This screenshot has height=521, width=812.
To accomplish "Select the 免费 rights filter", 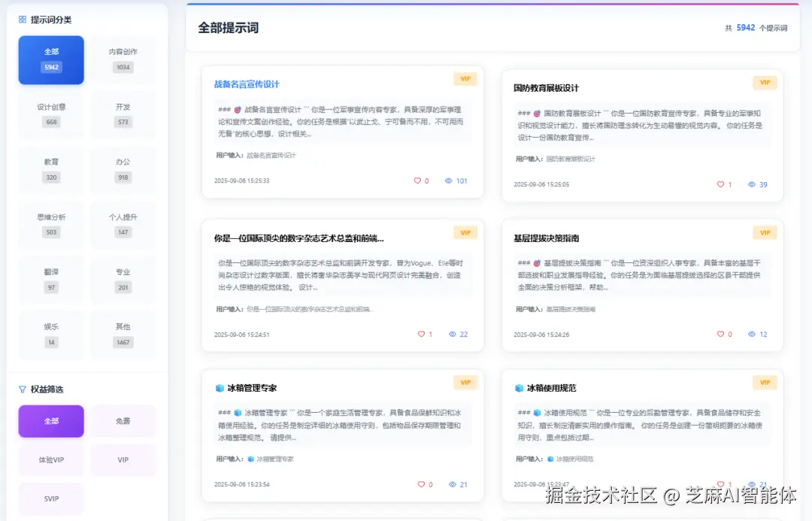I will (123, 422).
